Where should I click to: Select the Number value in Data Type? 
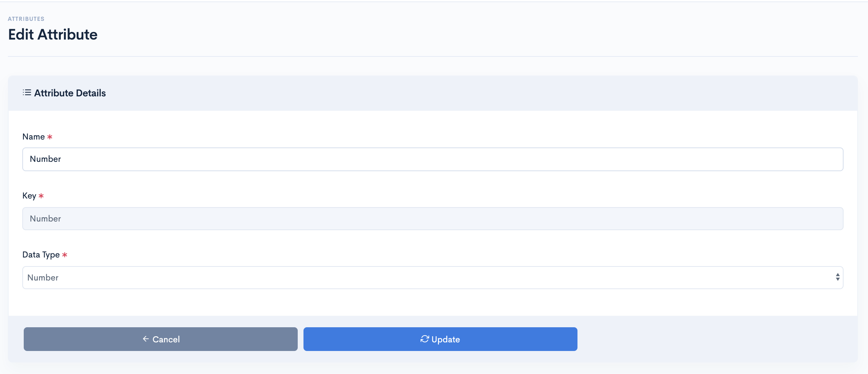[x=43, y=278]
